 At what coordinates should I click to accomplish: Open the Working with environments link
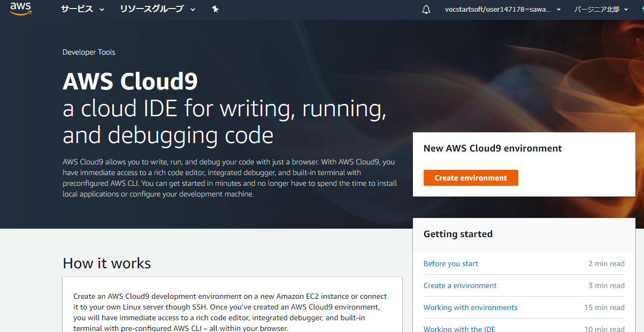pyautogui.click(x=471, y=307)
